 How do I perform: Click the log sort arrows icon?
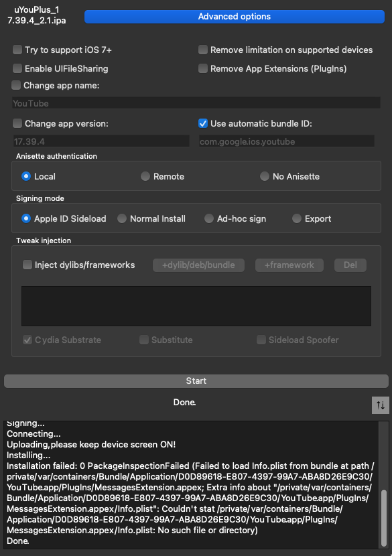pos(381,405)
